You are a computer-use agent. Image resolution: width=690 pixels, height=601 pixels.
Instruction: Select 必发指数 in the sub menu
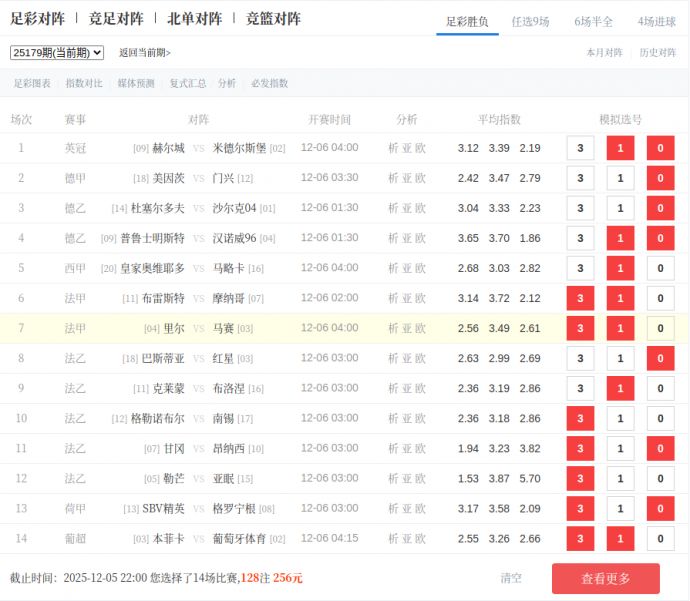[x=269, y=83]
